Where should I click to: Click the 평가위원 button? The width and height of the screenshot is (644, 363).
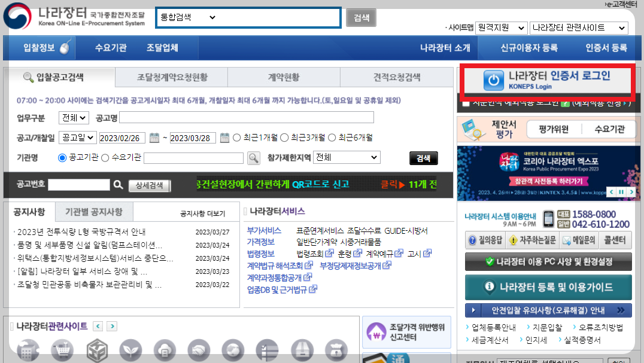click(x=554, y=130)
